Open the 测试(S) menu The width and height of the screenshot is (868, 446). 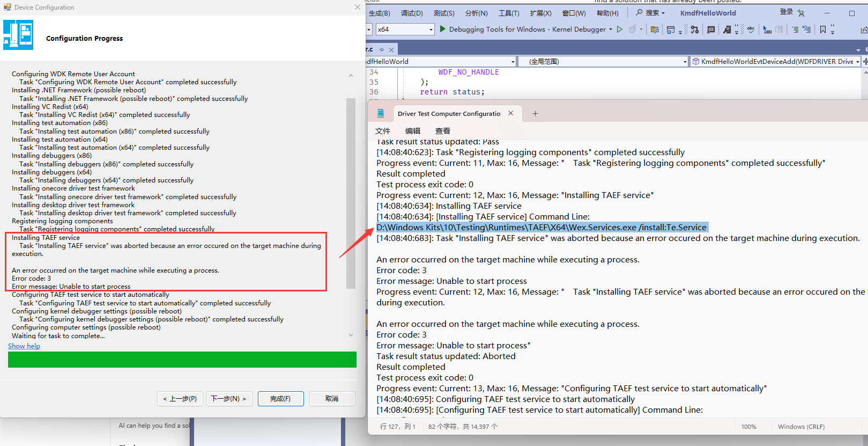pyautogui.click(x=444, y=13)
